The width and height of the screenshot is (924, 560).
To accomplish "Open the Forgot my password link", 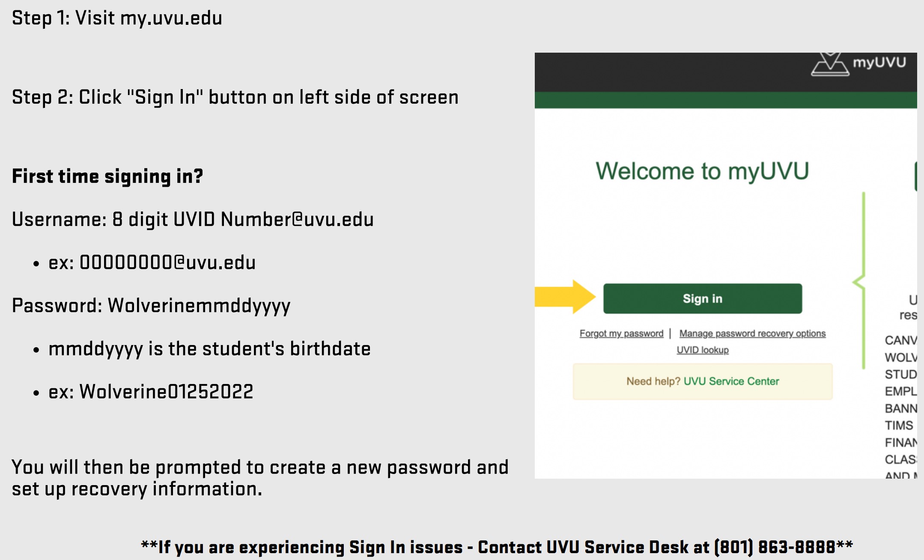I will [621, 334].
